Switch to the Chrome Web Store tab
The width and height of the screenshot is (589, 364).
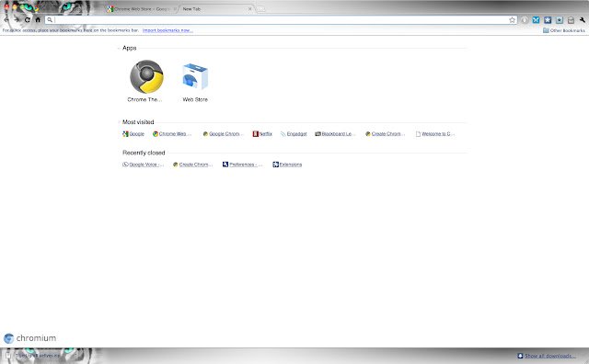tap(141, 8)
